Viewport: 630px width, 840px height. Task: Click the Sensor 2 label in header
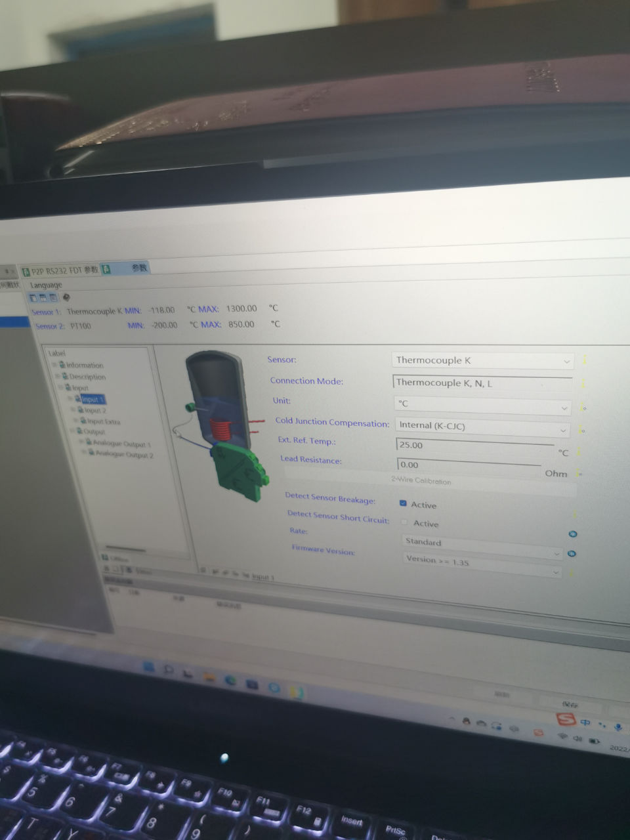click(50, 325)
